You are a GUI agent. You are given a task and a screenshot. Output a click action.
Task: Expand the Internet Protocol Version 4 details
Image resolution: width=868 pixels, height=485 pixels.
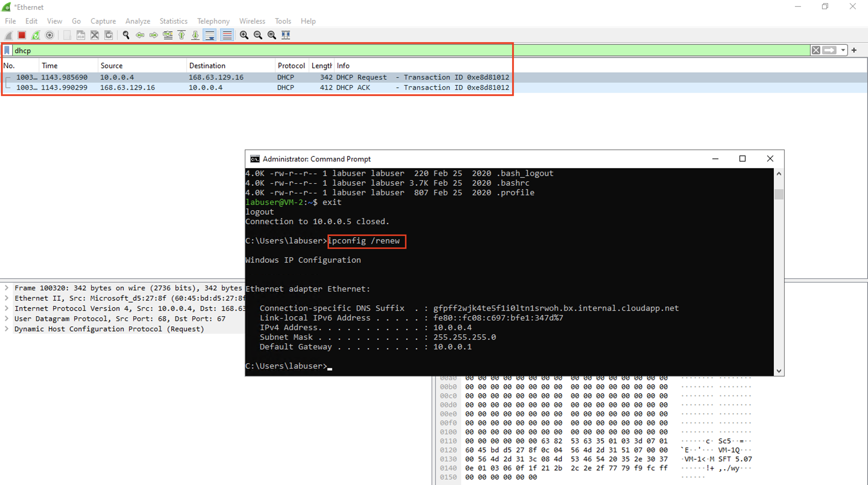click(x=7, y=308)
